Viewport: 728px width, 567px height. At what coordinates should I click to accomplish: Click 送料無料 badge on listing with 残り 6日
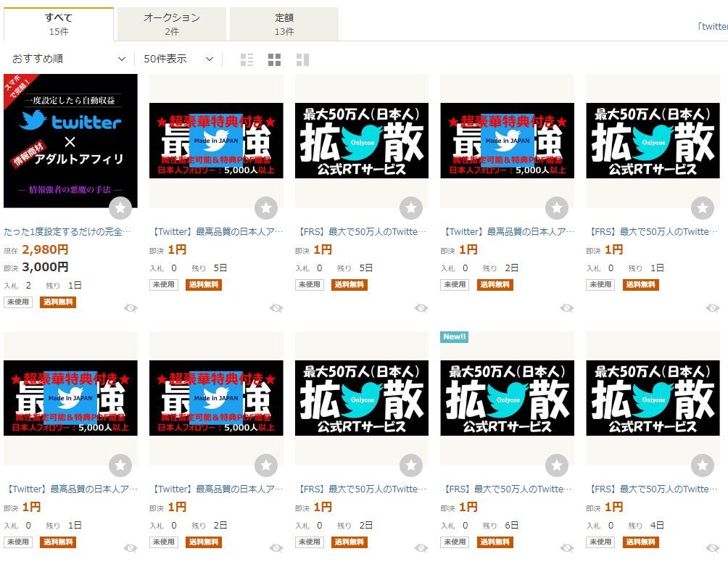click(495, 542)
